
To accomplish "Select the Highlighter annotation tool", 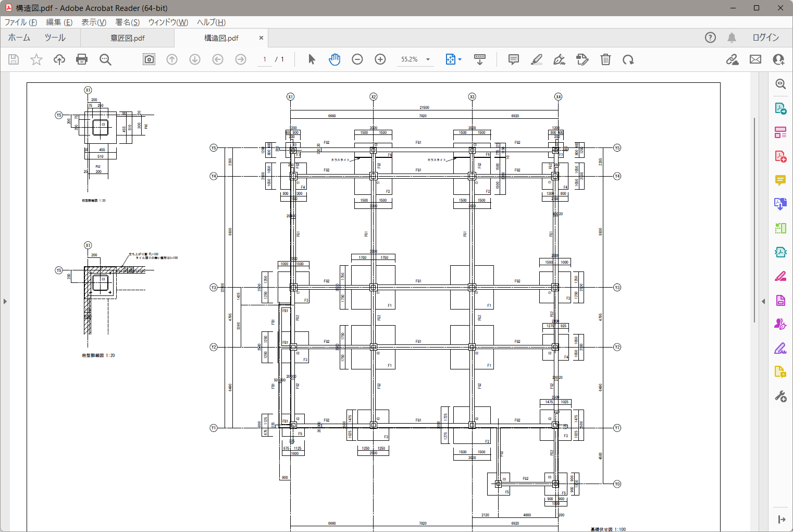I will click(x=537, y=59).
